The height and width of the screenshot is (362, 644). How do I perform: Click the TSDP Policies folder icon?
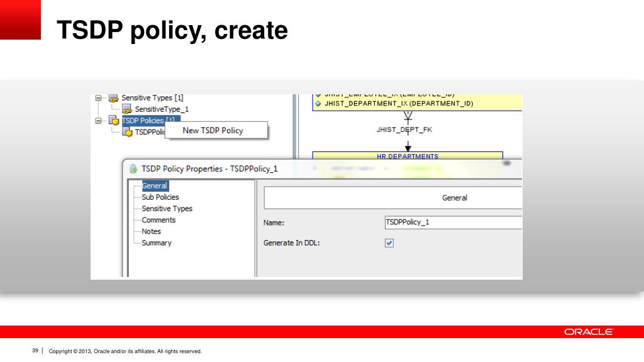pos(114,120)
